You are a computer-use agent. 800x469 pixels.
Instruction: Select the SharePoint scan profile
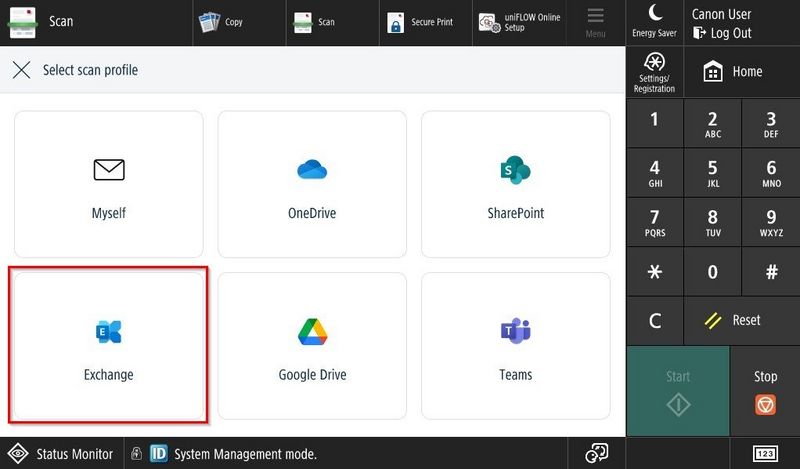515,184
